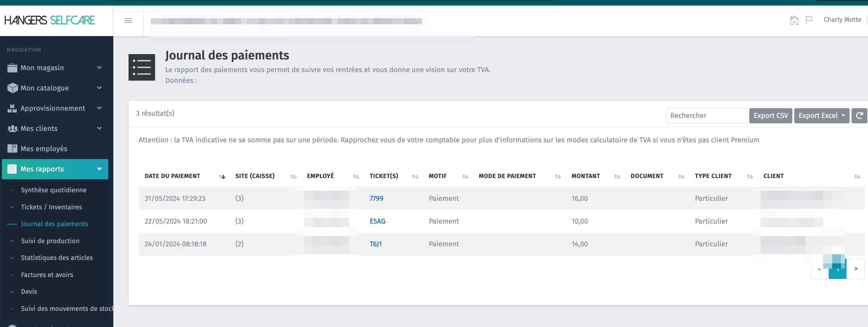Viewport: 868px width, 327px height.
Task: Click the Mon catalogue box icon
Action: click(x=12, y=88)
